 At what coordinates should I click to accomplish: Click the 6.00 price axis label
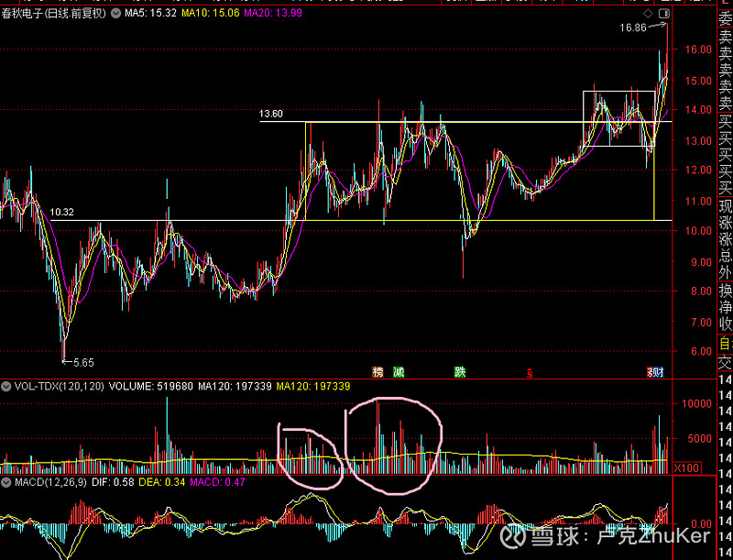pos(701,352)
